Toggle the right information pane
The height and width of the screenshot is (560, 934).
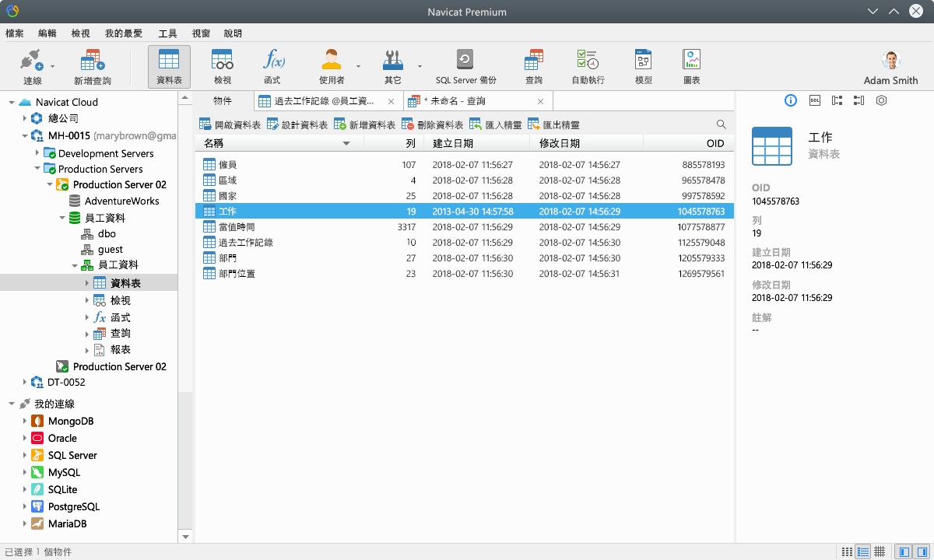point(921,551)
